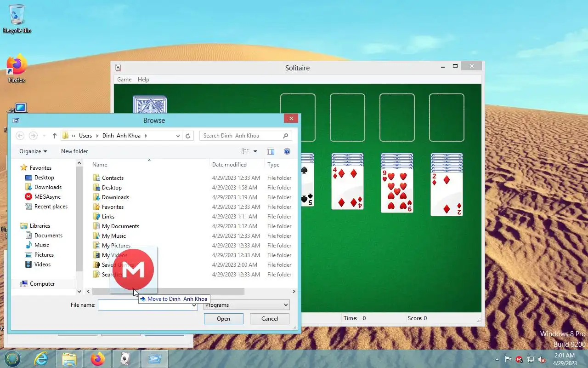Change view with the view icon
The image size is (588, 368).
245,151
